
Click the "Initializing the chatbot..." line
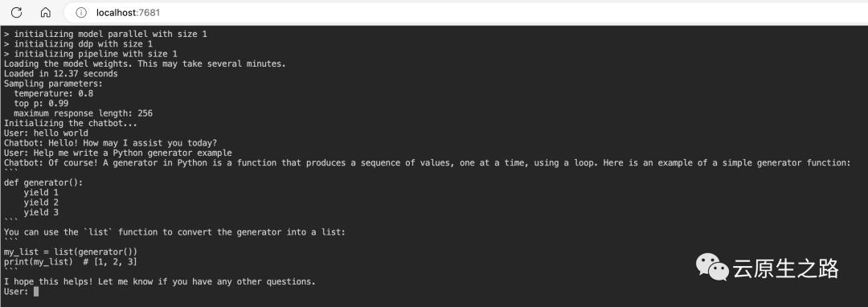click(x=70, y=123)
